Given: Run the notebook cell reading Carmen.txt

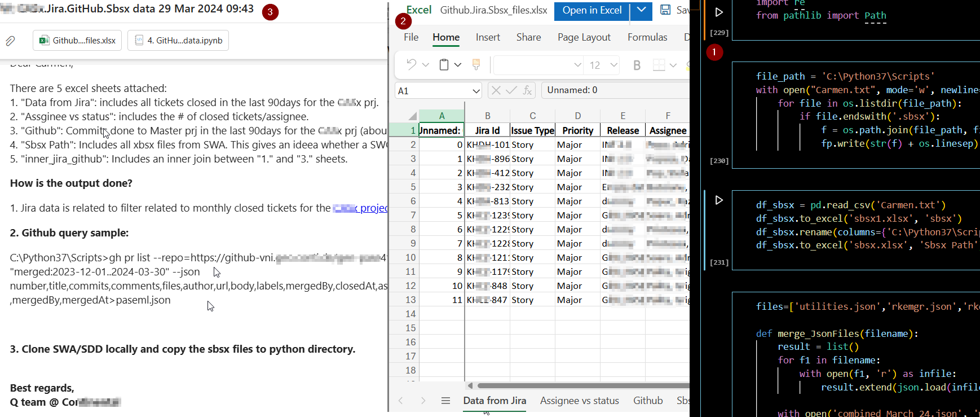Looking at the screenshot, I should (x=719, y=200).
